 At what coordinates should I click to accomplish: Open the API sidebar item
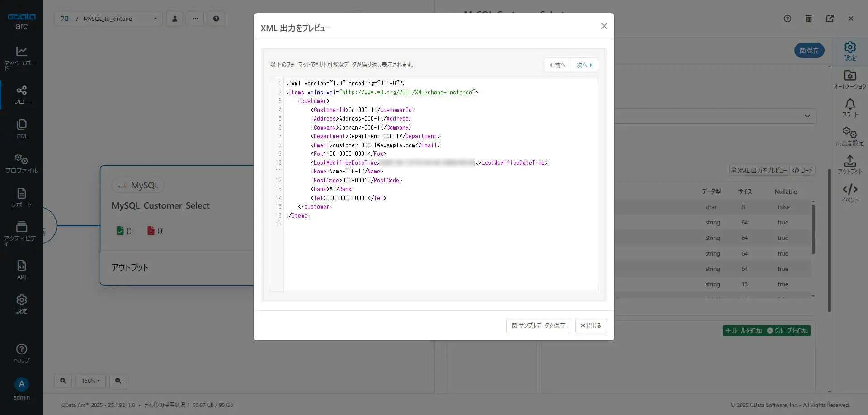click(x=21, y=270)
